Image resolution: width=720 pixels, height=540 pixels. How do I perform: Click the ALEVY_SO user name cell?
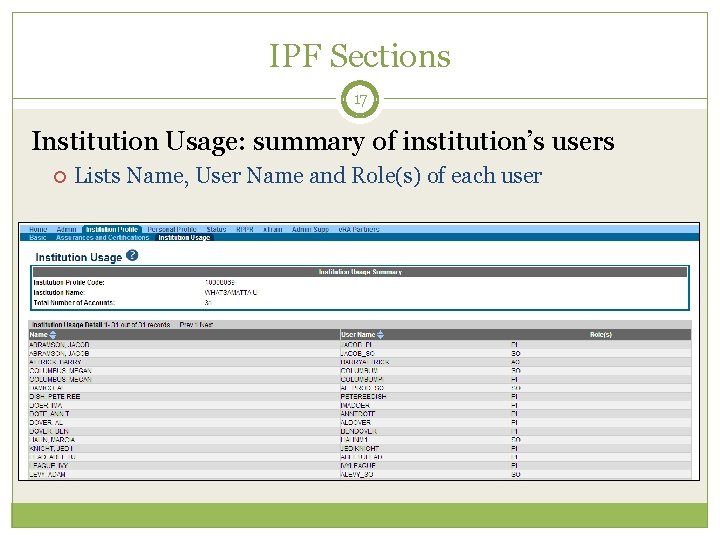(x=357, y=474)
